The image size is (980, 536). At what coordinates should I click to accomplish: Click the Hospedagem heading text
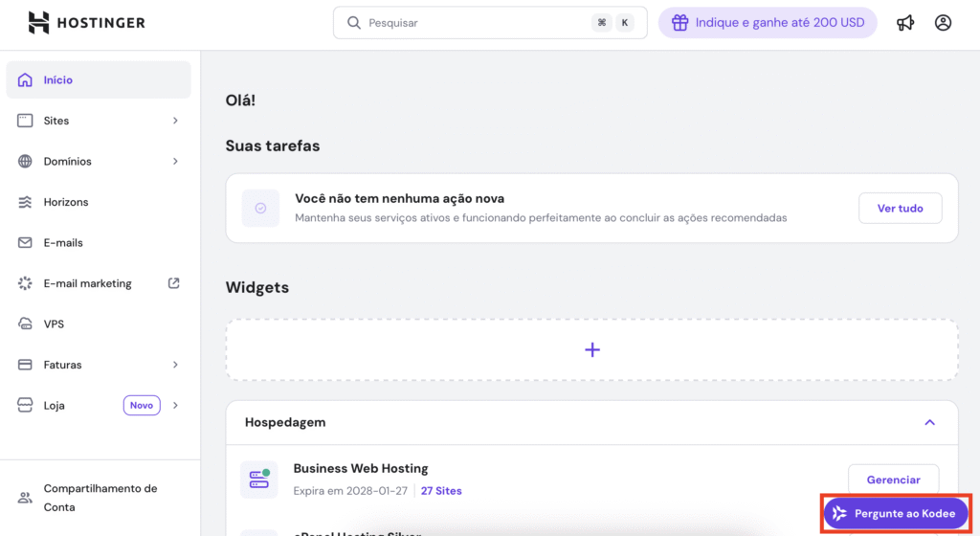click(285, 422)
